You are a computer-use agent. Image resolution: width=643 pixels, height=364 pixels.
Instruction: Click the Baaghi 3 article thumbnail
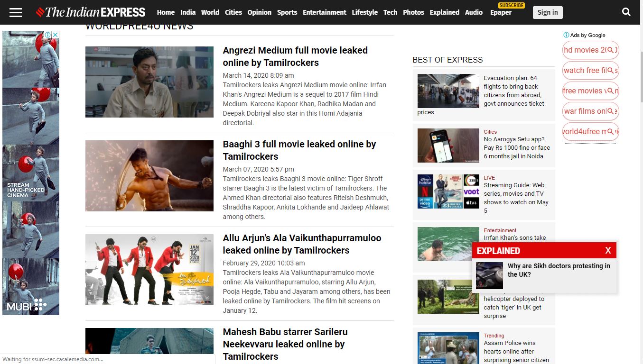149,176
